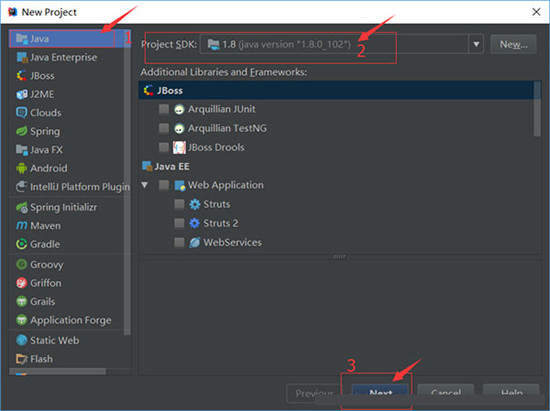Enable the Struts 2 checkbox
Screen dimensions: 550x411
[x=179, y=223]
